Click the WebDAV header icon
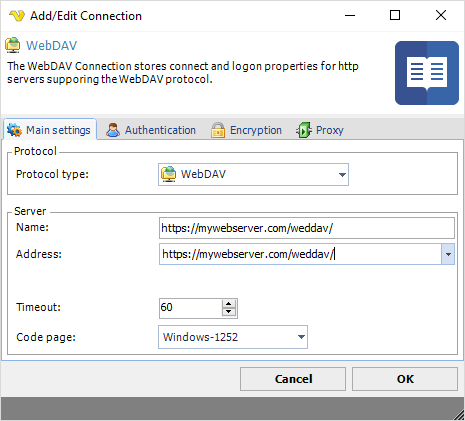This screenshot has height=421, width=465. [13, 45]
